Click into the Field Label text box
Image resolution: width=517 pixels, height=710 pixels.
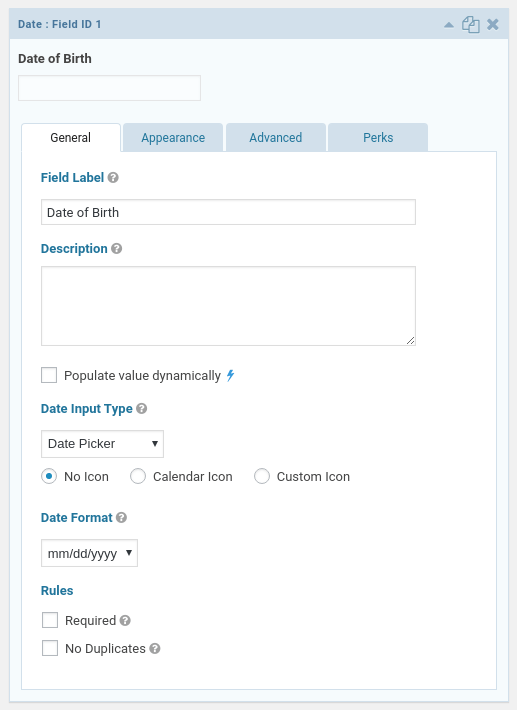[x=228, y=212]
